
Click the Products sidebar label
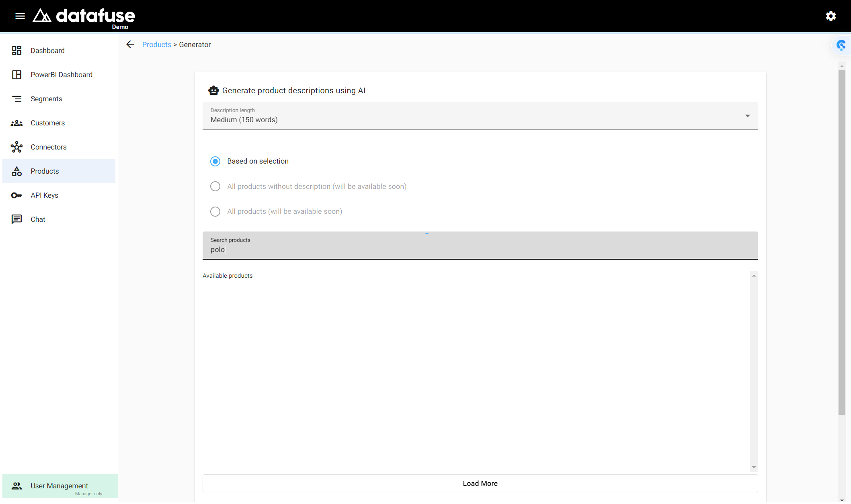pyautogui.click(x=45, y=171)
